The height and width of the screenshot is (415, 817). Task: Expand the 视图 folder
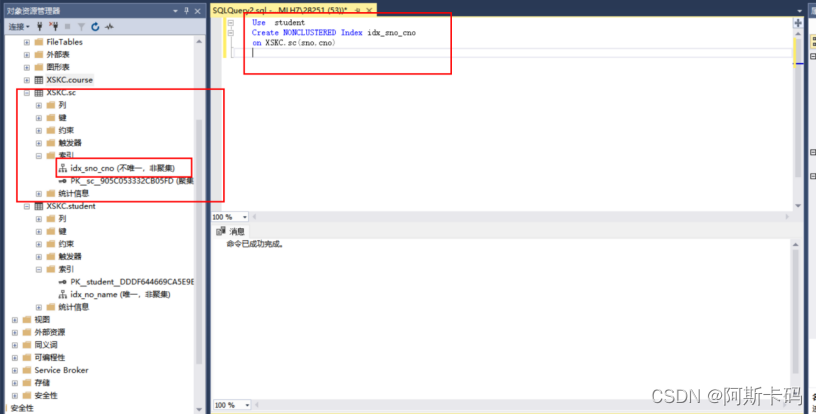click(15, 320)
